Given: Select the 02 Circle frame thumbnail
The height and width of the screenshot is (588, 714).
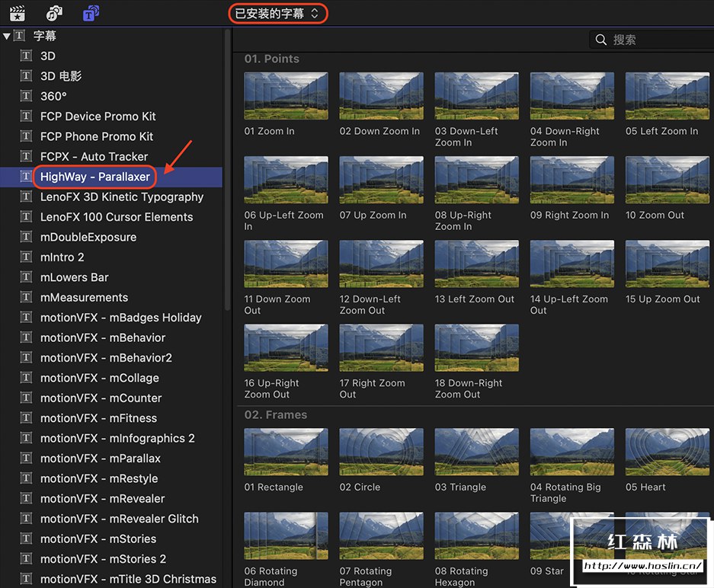Looking at the screenshot, I should tap(381, 452).
